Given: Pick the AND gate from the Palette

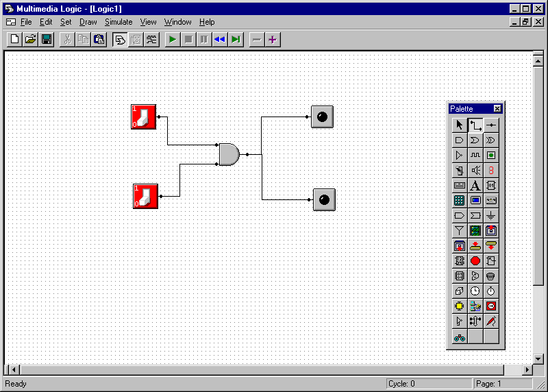Looking at the screenshot, I should (459, 140).
